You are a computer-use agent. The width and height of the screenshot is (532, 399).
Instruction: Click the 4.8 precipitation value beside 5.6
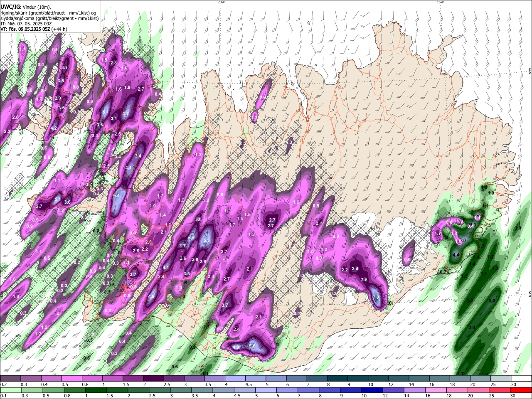236,347
